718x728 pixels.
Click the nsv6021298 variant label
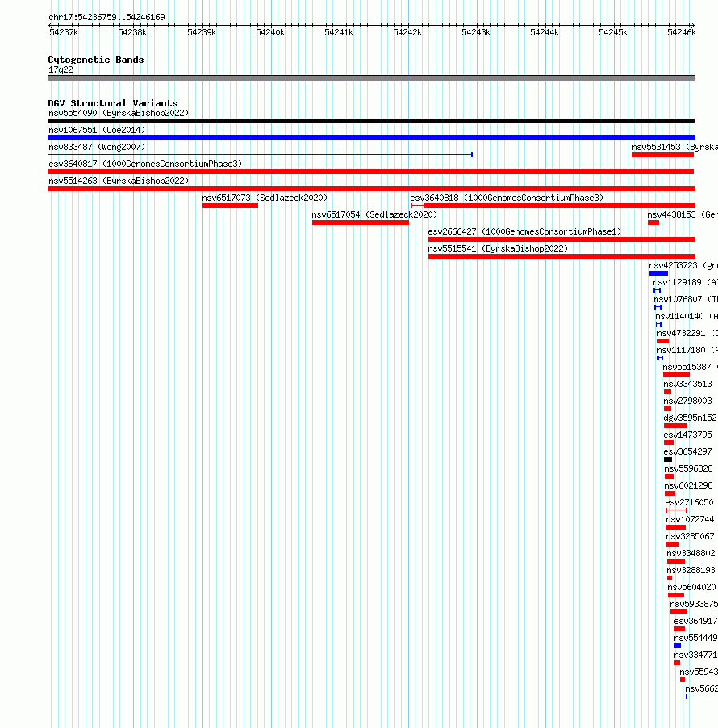click(688, 485)
